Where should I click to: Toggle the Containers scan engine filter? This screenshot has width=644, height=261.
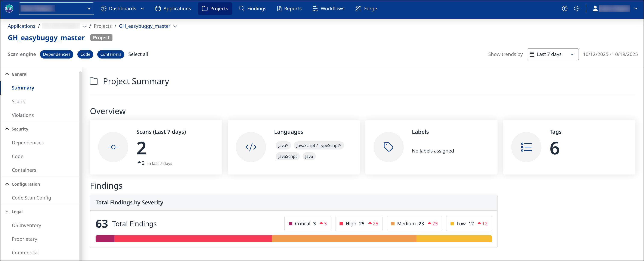(111, 54)
